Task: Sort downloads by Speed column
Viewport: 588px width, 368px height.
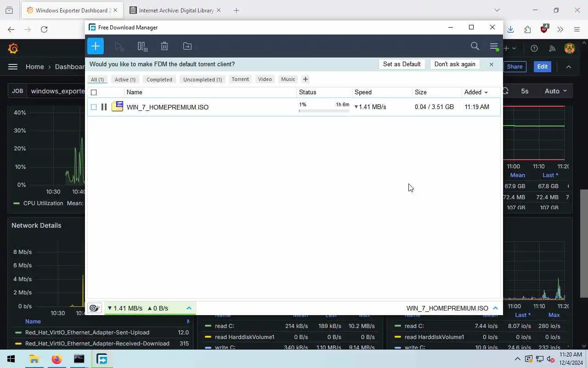Action: pos(363,92)
